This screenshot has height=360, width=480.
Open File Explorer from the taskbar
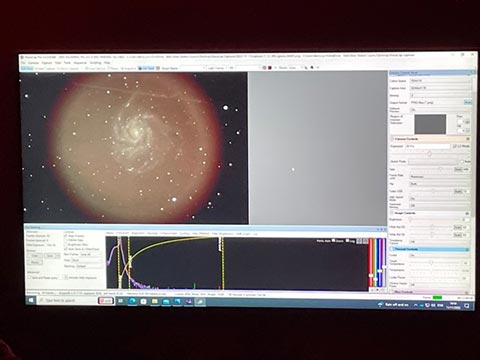coord(155,301)
